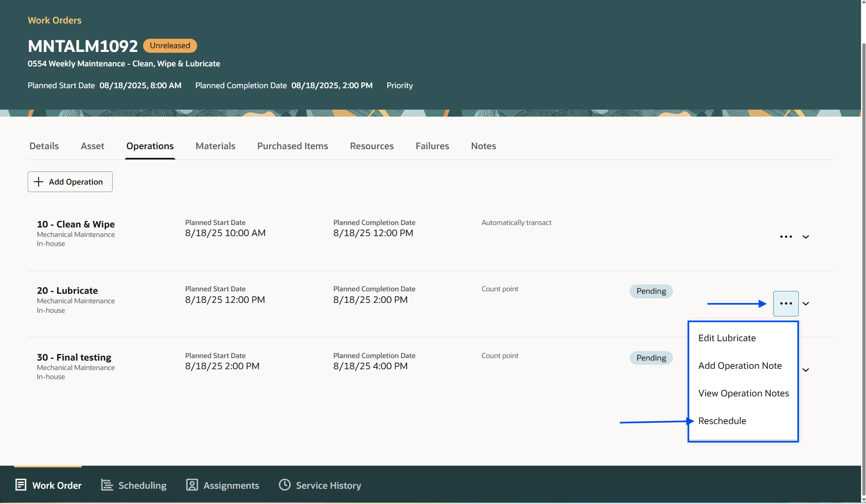Switch to the Purchased Items tab
This screenshot has height=504, width=866.
click(292, 146)
